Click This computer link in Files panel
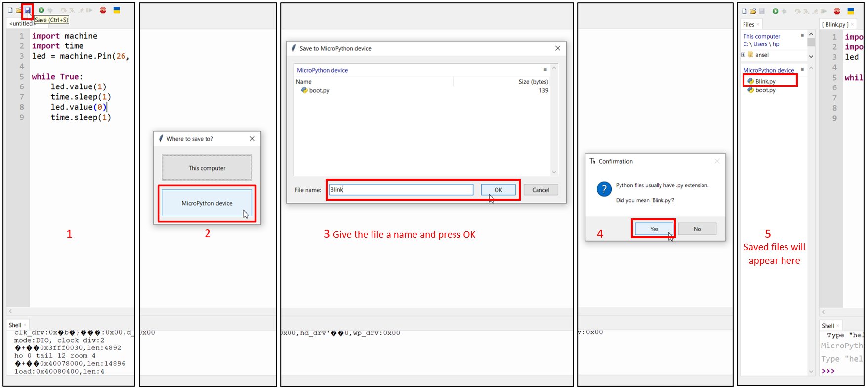 coord(762,36)
